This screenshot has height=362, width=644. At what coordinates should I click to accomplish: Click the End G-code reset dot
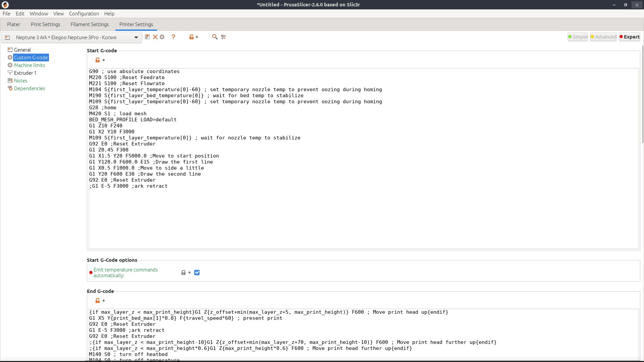pos(104,301)
